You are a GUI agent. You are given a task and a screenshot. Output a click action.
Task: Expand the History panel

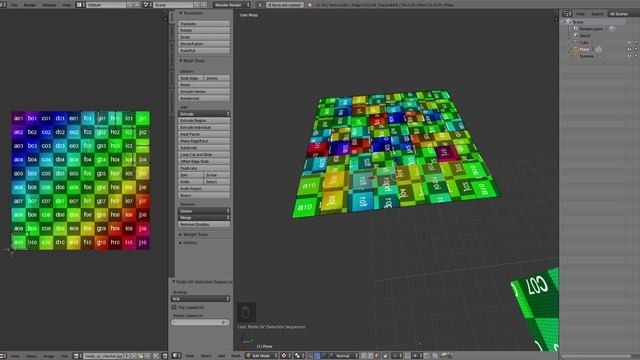coord(188,243)
